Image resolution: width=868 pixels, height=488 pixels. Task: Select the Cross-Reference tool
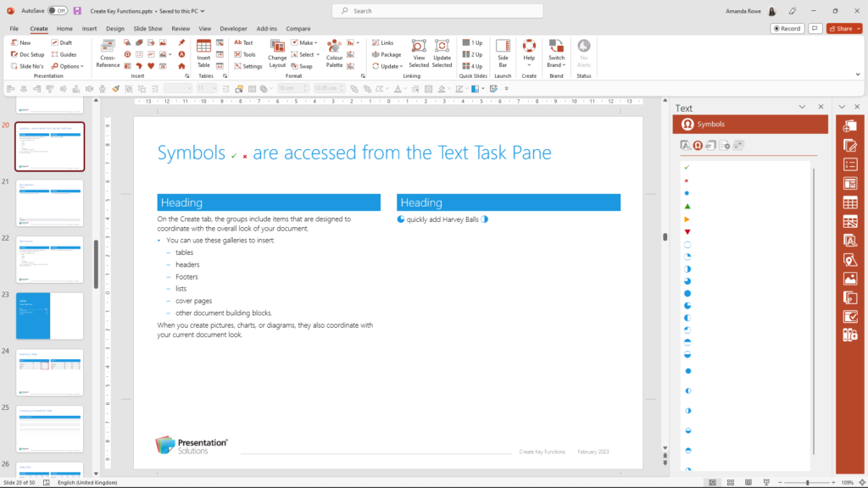click(108, 53)
